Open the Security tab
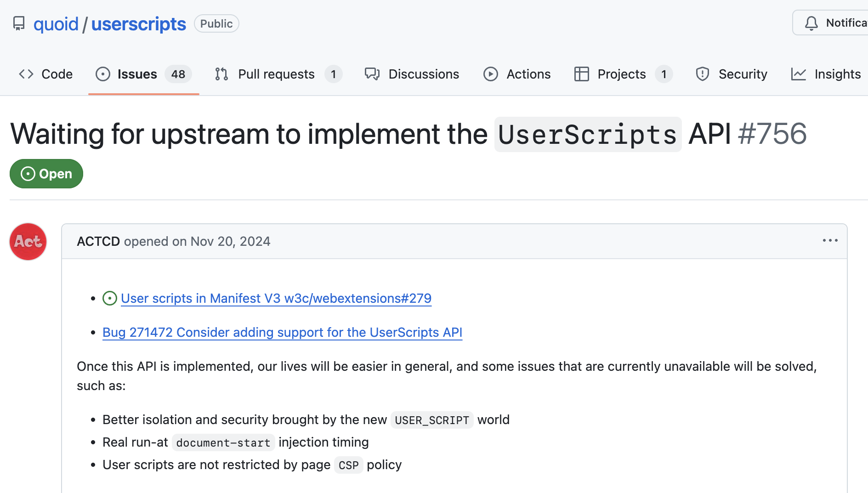 tap(732, 74)
